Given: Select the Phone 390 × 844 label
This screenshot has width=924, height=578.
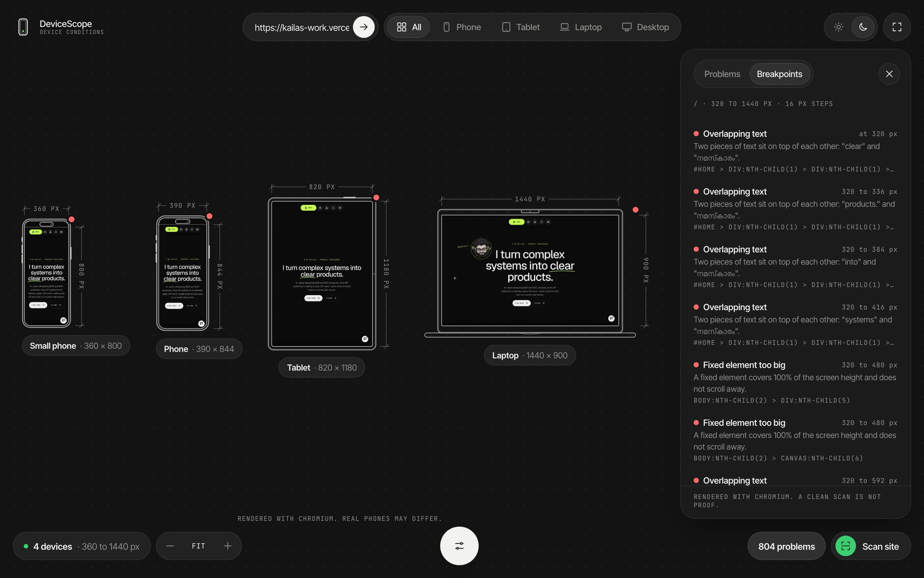Looking at the screenshot, I should click(199, 349).
